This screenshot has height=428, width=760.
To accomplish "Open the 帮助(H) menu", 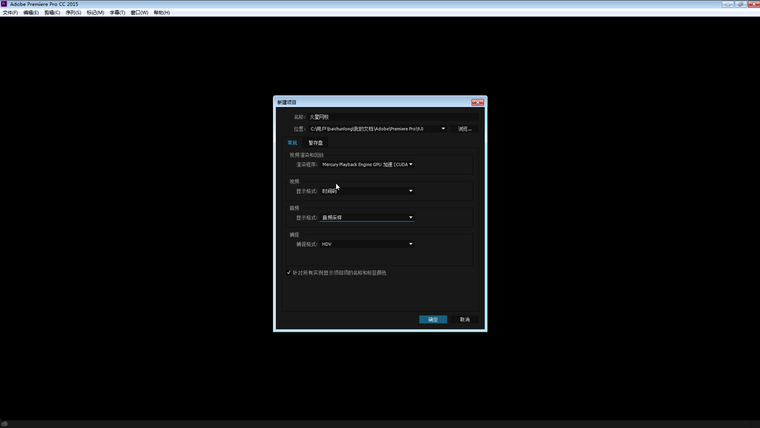I will 161,13.
